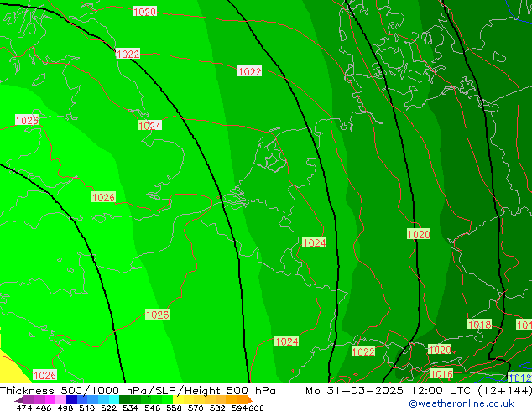Click the 1016 isobar label
This screenshot has height=411, width=532.
441,374
